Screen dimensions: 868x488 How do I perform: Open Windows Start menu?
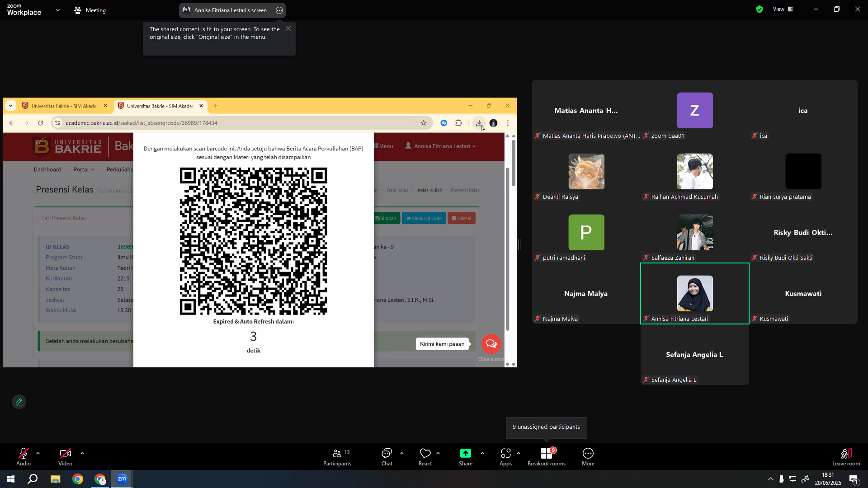point(11,479)
